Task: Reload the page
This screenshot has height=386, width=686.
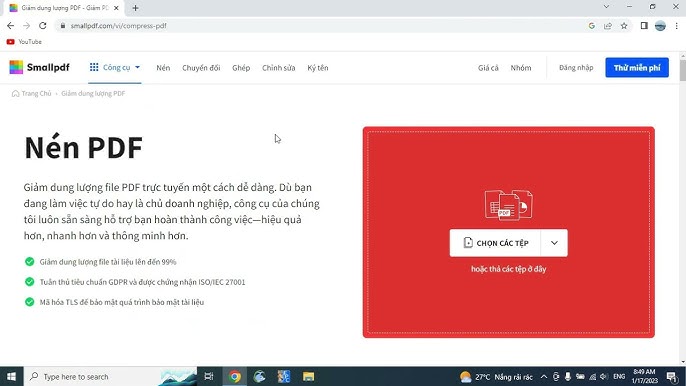Action: (42, 26)
